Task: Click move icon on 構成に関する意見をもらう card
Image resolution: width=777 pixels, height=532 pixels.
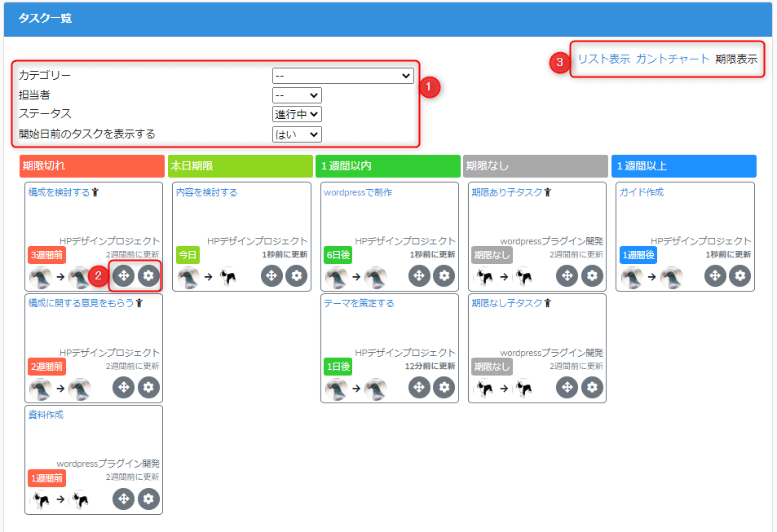Action: pyautogui.click(x=123, y=387)
